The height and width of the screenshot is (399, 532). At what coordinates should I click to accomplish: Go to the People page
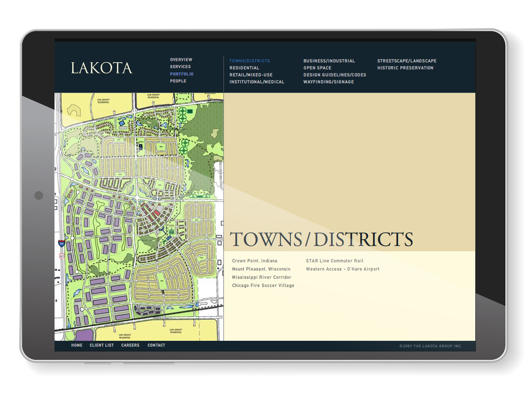pyautogui.click(x=178, y=81)
